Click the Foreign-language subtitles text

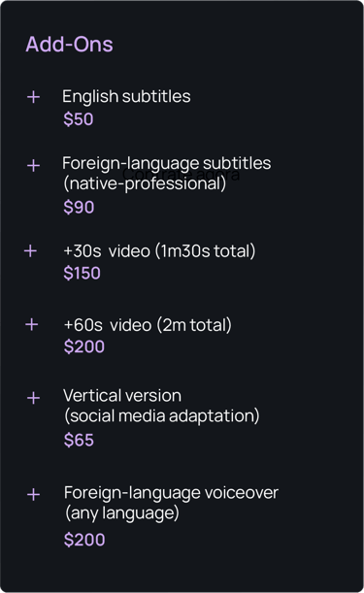(x=167, y=163)
